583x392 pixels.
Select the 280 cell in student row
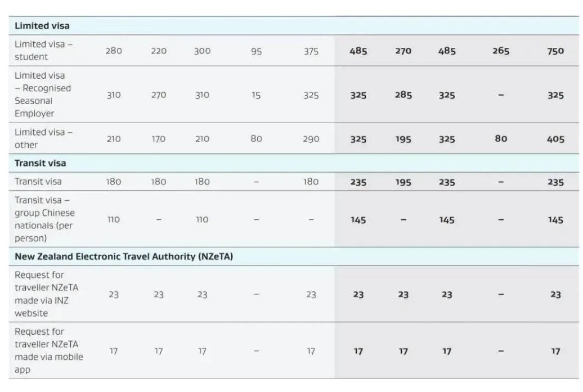point(114,51)
